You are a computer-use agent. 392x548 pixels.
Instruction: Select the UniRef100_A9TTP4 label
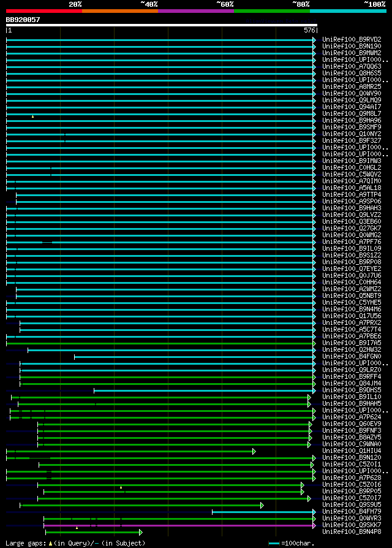(x=352, y=195)
